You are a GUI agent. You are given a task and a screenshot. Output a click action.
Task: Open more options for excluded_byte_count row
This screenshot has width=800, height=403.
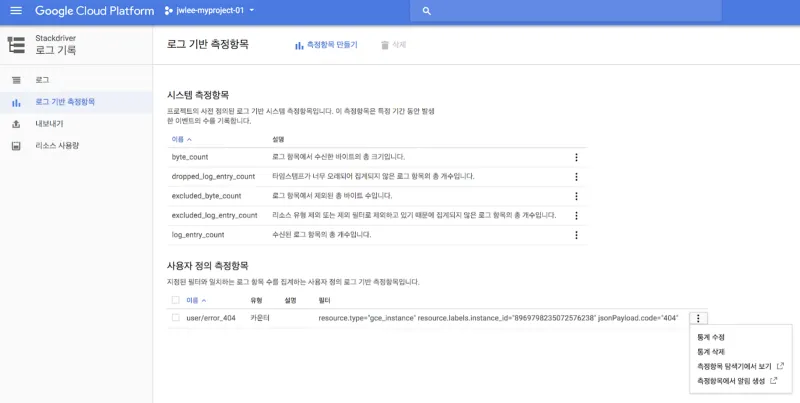pos(576,196)
